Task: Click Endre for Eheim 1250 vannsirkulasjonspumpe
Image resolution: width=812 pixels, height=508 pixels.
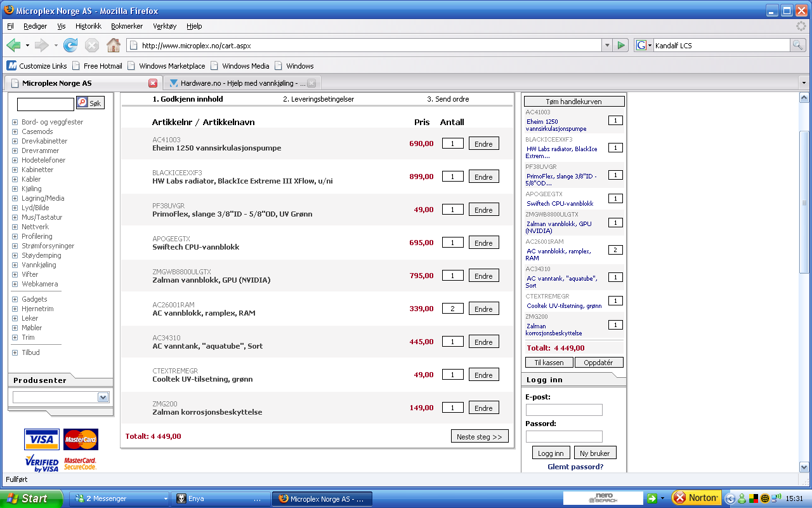Action: 483,144
